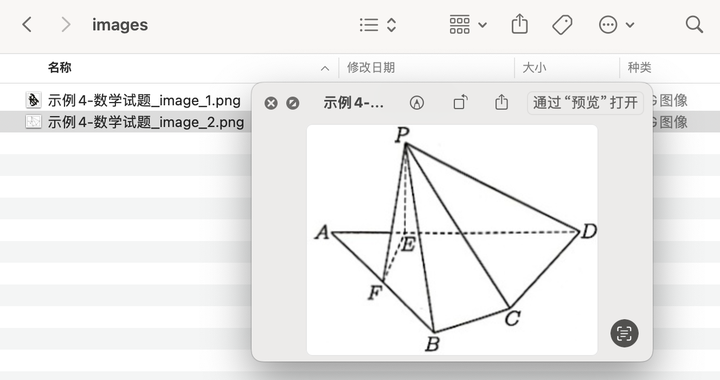Click Quick Look title 示例4-...

coord(354,103)
